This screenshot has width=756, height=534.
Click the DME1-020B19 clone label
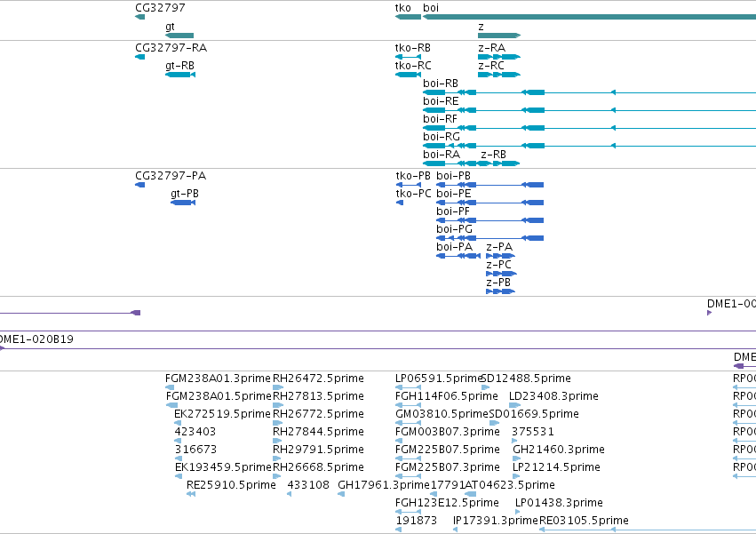36,339
